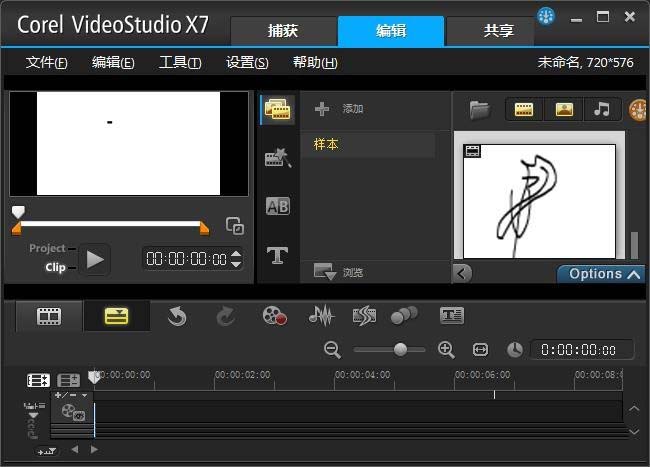Open the Track Manager icon

tap(68, 380)
